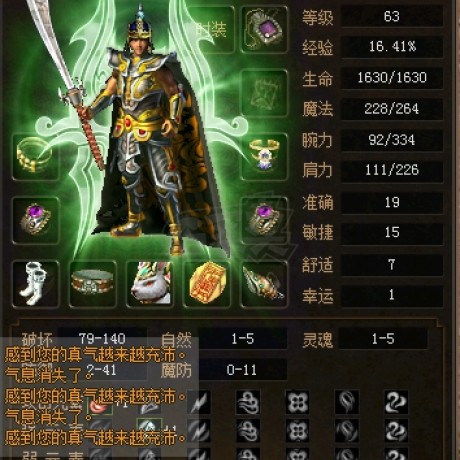Select the first-row swirl cloud skill icon

(248, 402)
